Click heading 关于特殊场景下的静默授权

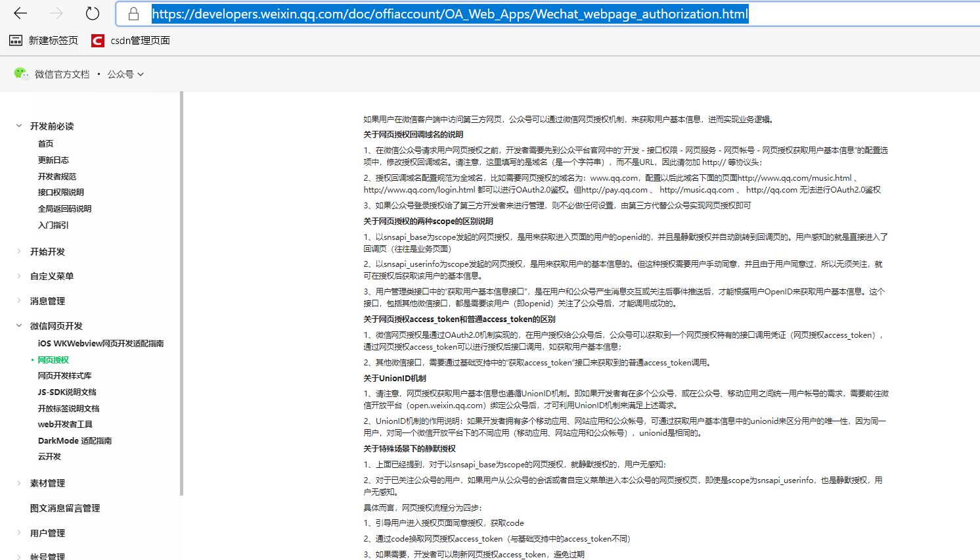pyautogui.click(x=409, y=449)
